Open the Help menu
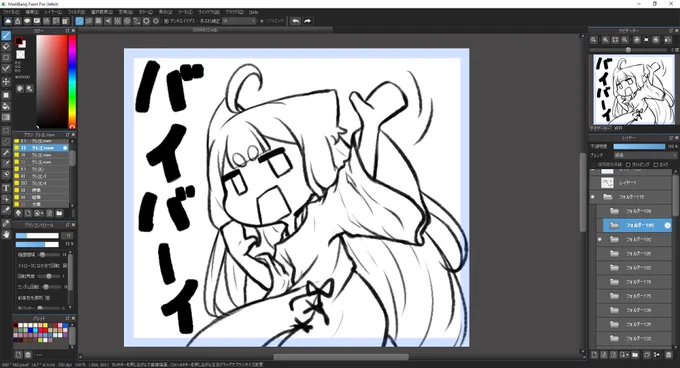This screenshot has width=680, height=368. click(254, 12)
